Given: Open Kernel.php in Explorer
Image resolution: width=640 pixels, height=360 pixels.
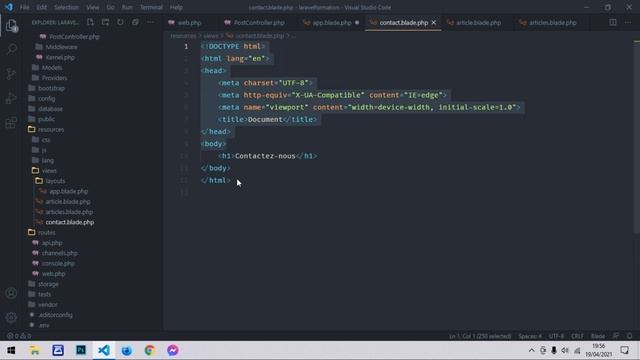Looking at the screenshot, I should tap(60, 58).
